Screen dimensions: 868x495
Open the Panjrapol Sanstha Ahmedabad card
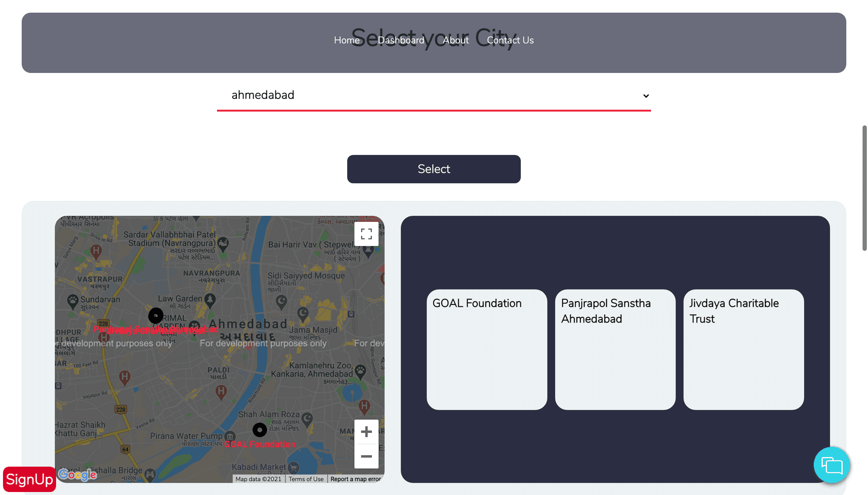coord(615,350)
